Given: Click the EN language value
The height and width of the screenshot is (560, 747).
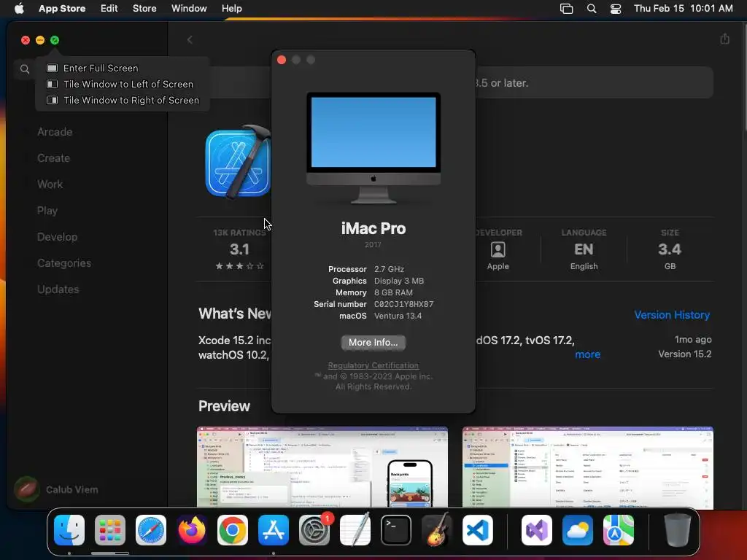Looking at the screenshot, I should (584, 249).
